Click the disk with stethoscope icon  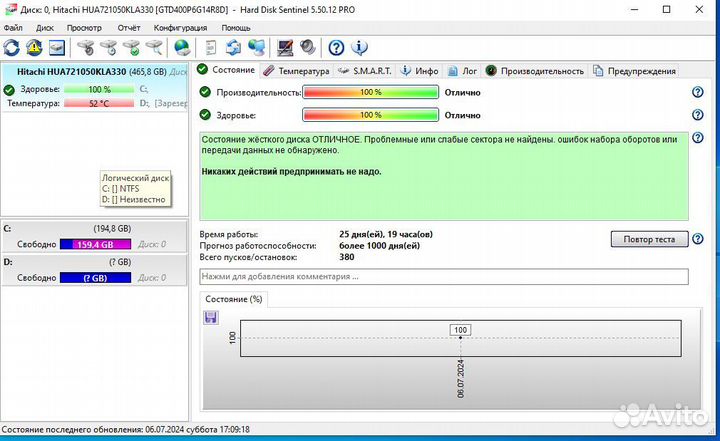[85, 47]
